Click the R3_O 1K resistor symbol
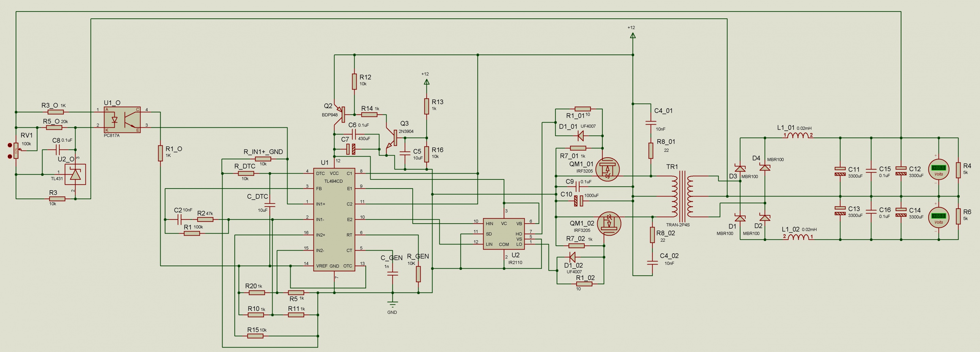 tap(55, 112)
